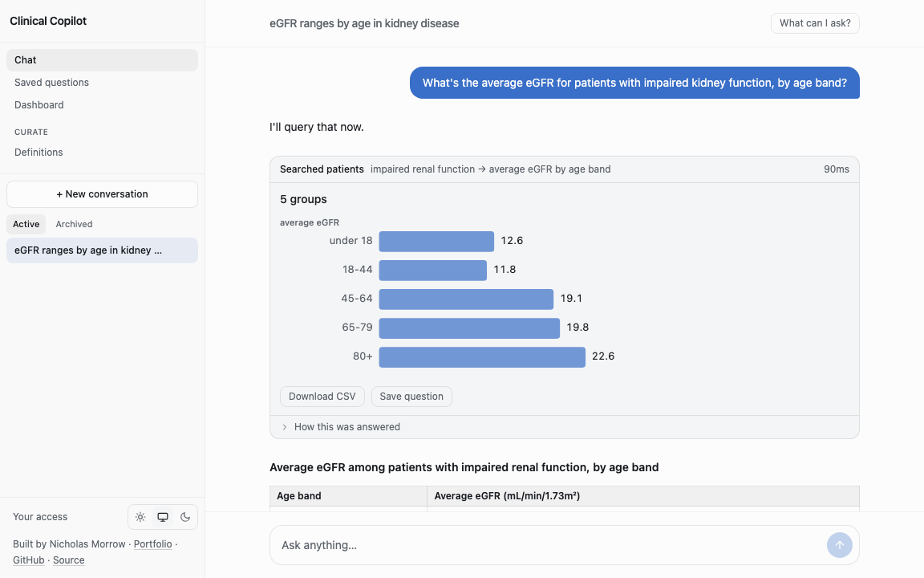Click the 45-64 bar in chart
Image resolution: width=924 pixels, height=578 pixels.
coord(466,299)
